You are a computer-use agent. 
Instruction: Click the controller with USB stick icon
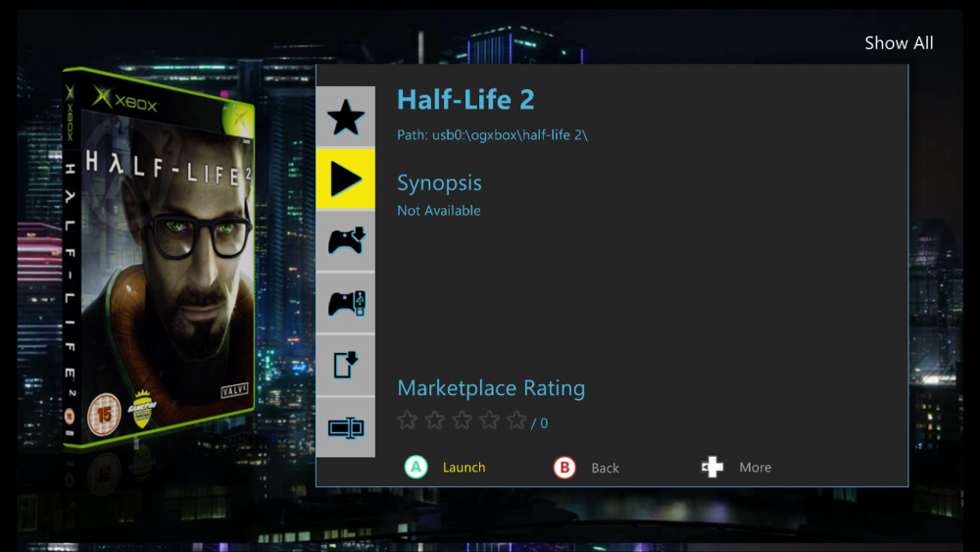point(346,303)
